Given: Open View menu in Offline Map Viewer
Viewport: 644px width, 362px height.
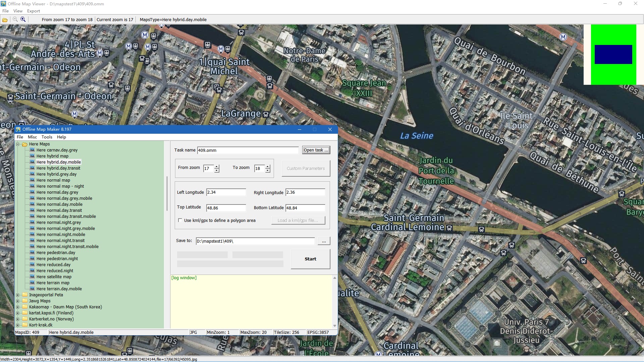Looking at the screenshot, I should 18,11.
